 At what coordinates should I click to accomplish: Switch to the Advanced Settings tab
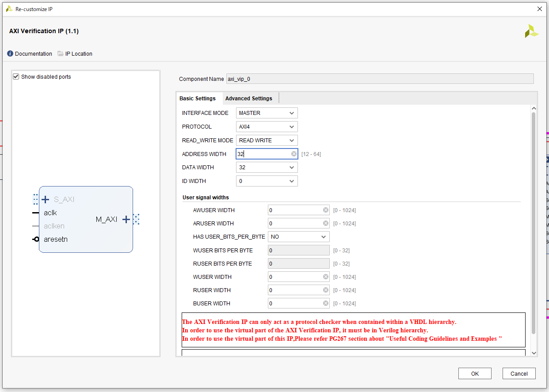tap(249, 98)
